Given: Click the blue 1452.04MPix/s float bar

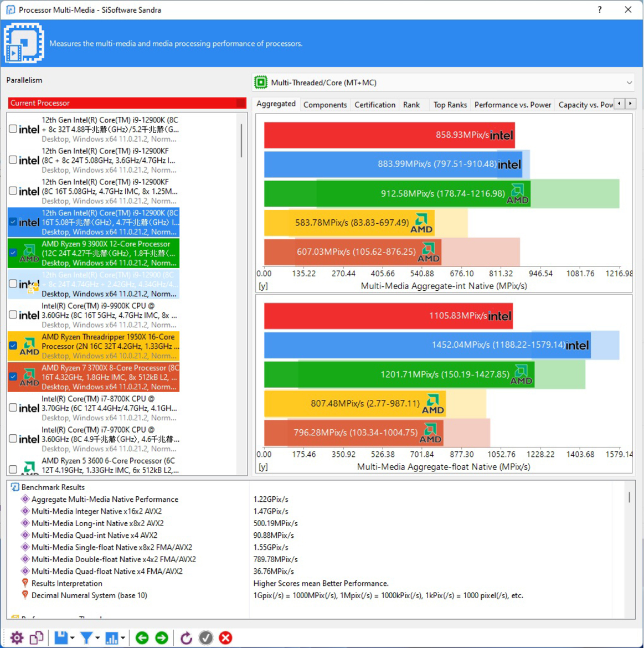Looking at the screenshot, I should 427,345.
